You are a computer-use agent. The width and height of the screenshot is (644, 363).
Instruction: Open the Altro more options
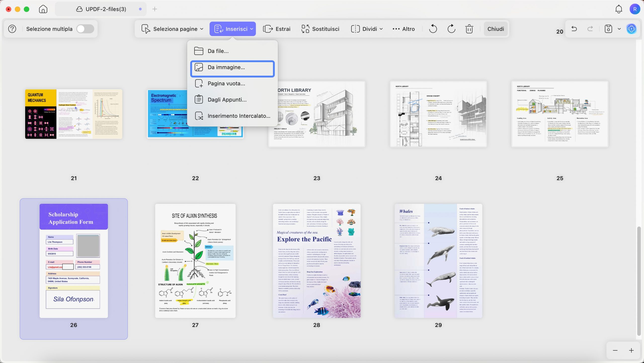404,29
